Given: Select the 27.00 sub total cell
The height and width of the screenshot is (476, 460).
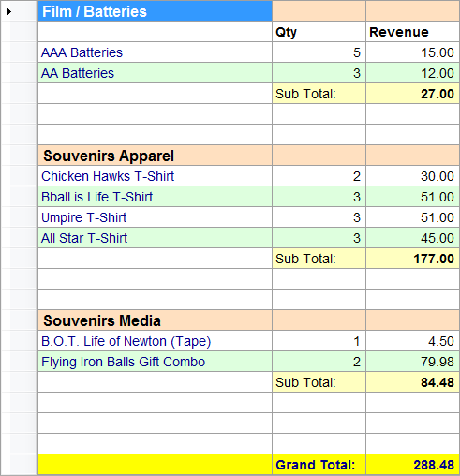Looking at the screenshot, I should coord(412,94).
